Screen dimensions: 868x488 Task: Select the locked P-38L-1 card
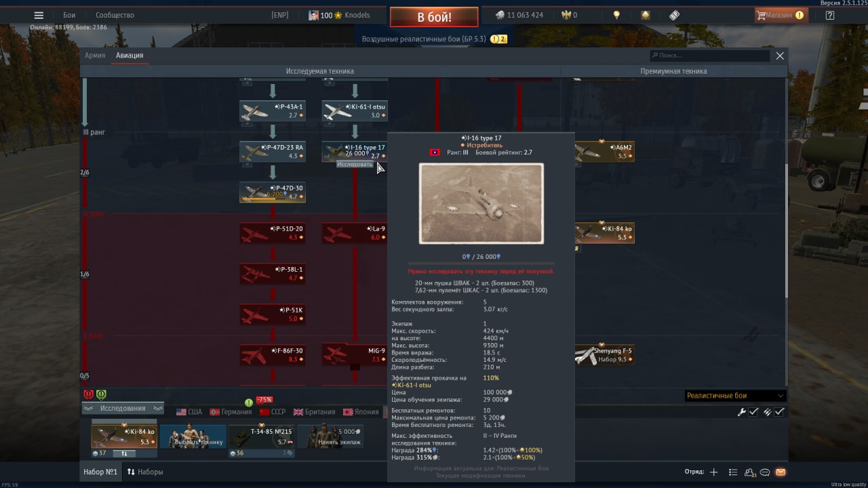pyautogui.click(x=273, y=274)
